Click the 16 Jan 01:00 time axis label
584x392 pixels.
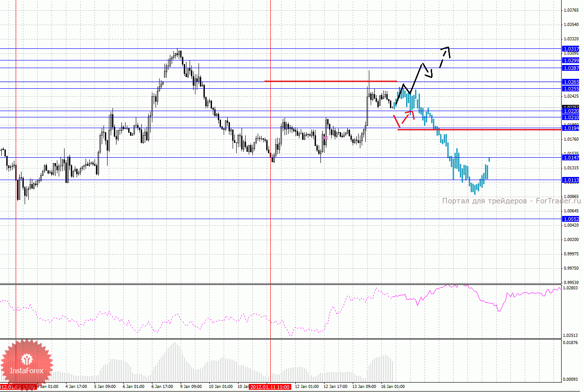(x=392, y=386)
